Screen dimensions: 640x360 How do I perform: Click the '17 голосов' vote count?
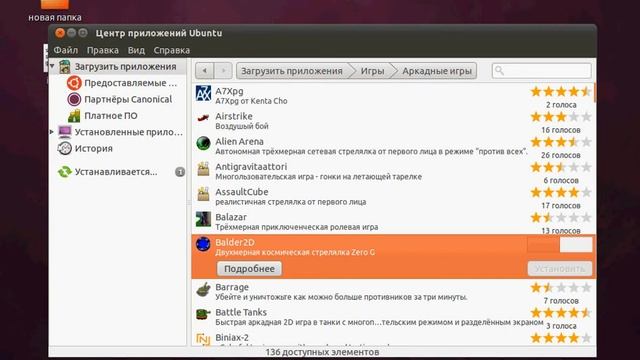[x=561, y=206]
